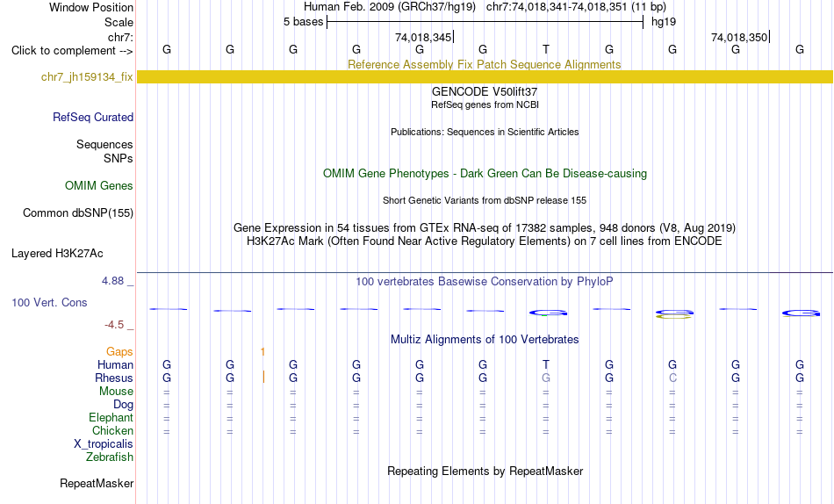834x504 pixels.
Task: Click the 5 bases scale bar
Action: (485, 22)
